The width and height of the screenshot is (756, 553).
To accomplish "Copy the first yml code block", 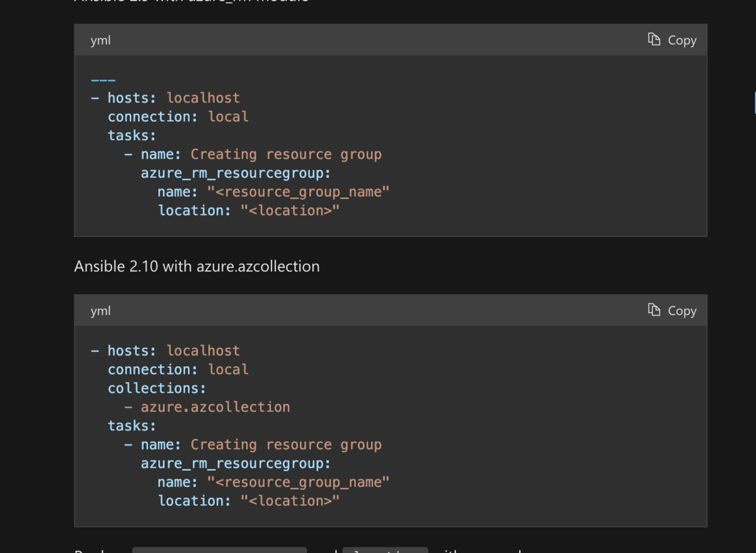I will pos(672,40).
